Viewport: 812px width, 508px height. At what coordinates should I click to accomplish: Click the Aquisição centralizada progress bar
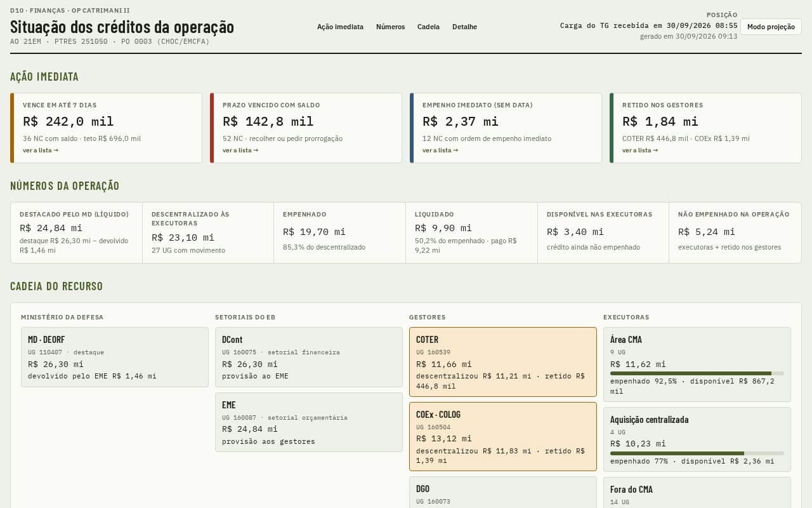pyautogui.click(x=697, y=453)
